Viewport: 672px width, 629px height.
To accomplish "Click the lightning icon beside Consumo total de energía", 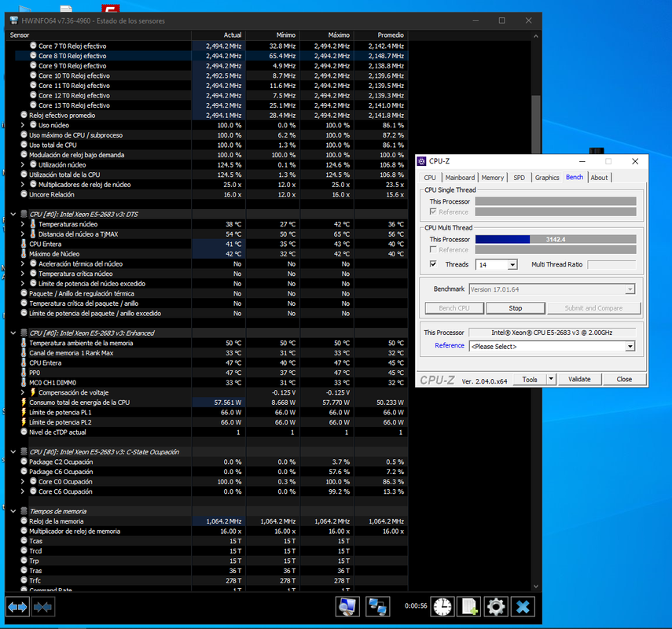I will pyautogui.click(x=24, y=403).
